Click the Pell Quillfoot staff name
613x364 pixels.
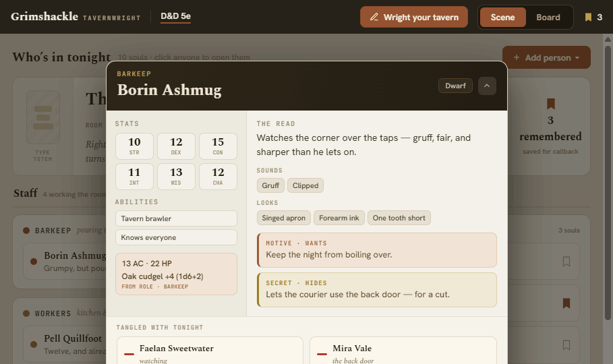(73, 338)
